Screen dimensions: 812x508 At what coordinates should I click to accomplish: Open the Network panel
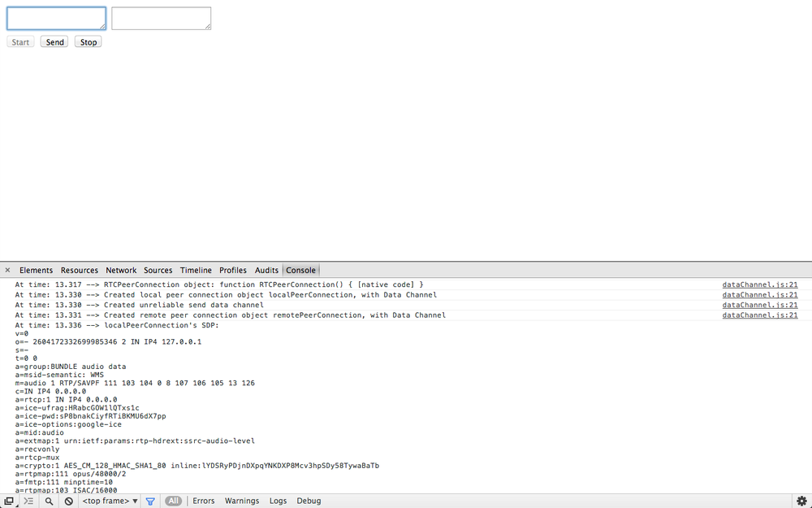tap(121, 270)
